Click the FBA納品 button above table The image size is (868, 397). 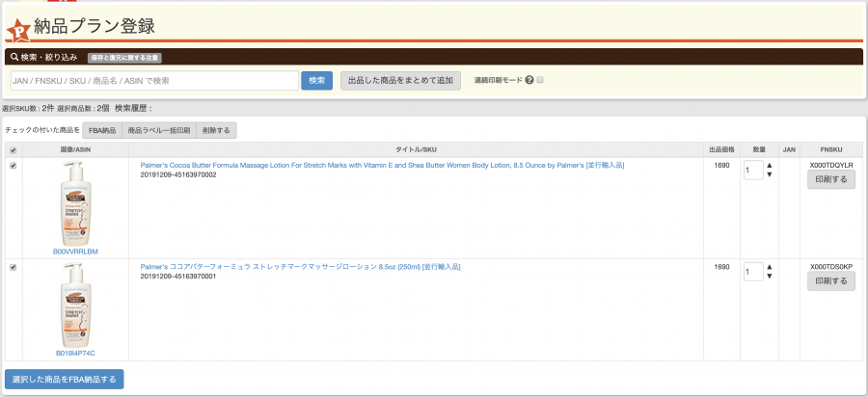point(102,130)
